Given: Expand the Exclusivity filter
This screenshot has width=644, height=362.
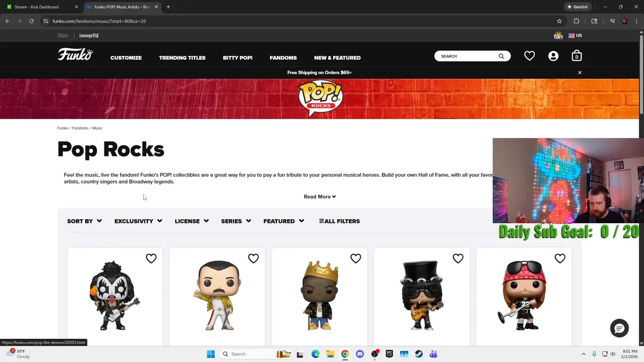Looking at the screenshot, I should pos(138,221).
